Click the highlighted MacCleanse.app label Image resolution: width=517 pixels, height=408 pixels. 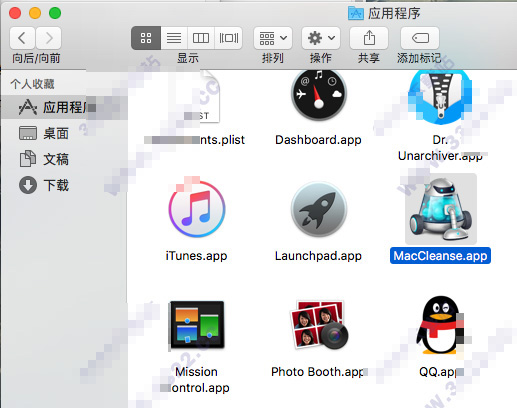[440, 256]
